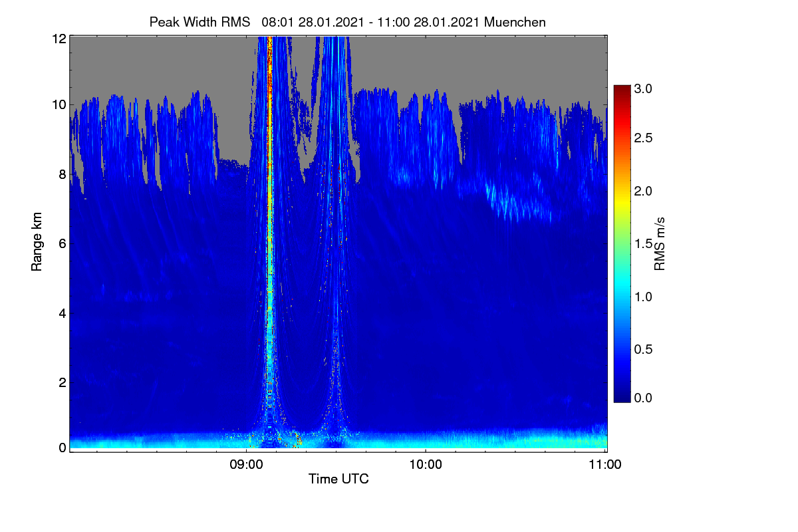798x532 pixels.
Task: Click the 'Muenchen' location in the title
Action: point(515,22)
